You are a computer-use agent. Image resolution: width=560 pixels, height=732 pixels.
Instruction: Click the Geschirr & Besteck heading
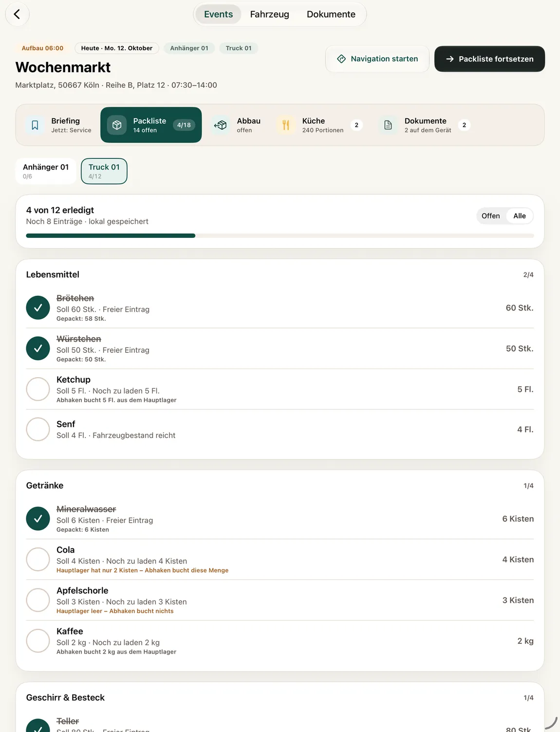(x=65, y=697)
